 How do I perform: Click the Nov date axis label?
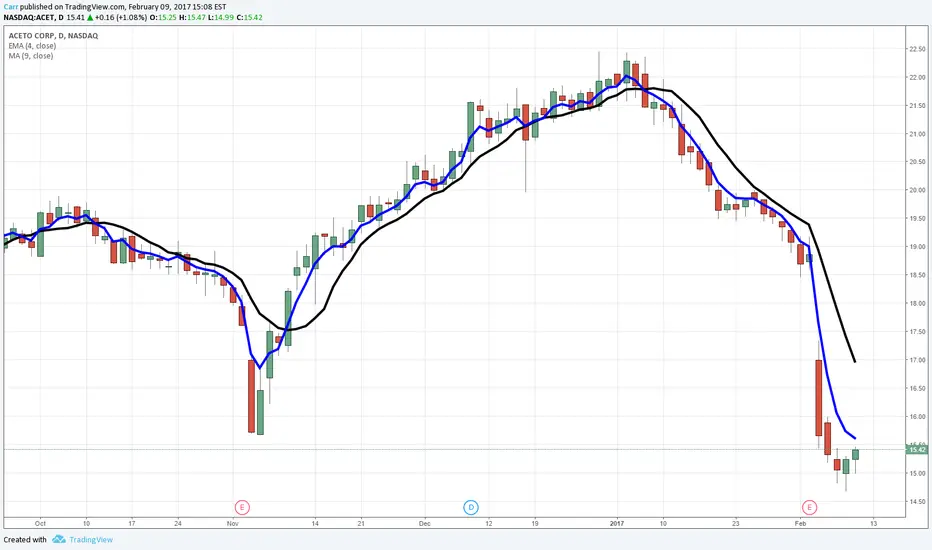coord(232,524)
